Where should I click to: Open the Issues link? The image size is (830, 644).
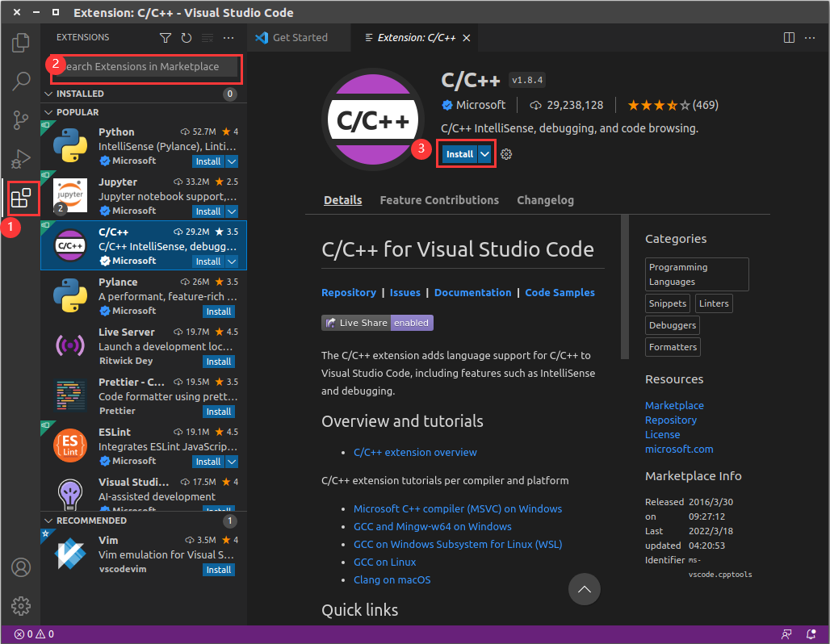click(405, 293)
